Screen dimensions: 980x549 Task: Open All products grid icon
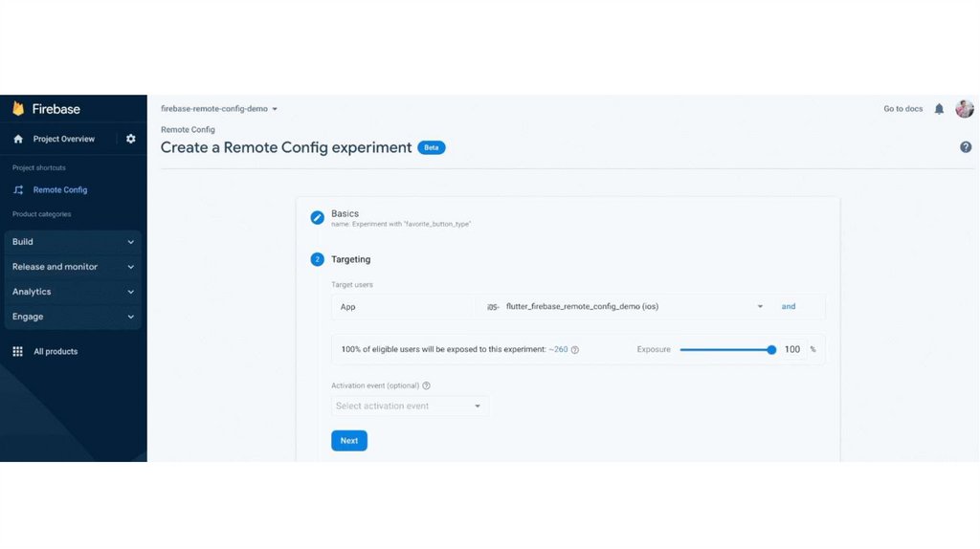pyautogui.click(x=17, y=351)
